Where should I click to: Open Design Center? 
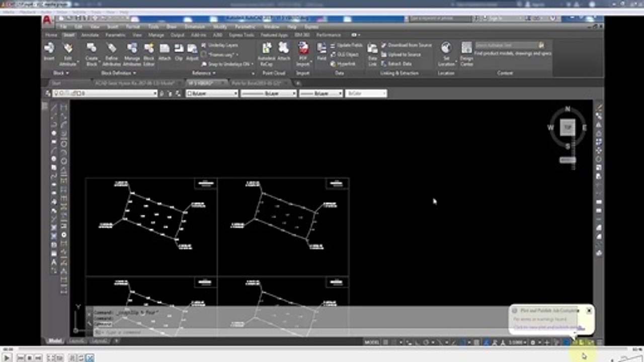(466, 54)
